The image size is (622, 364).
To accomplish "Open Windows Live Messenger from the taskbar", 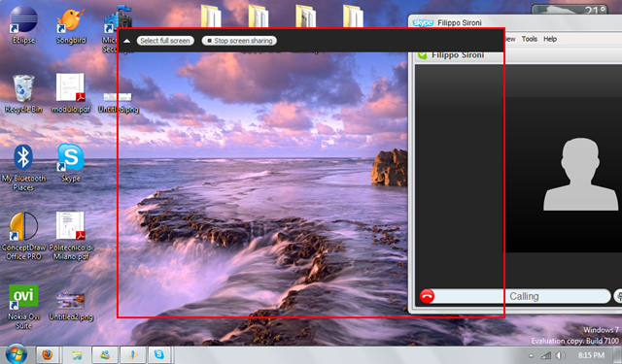I will 105,354.
